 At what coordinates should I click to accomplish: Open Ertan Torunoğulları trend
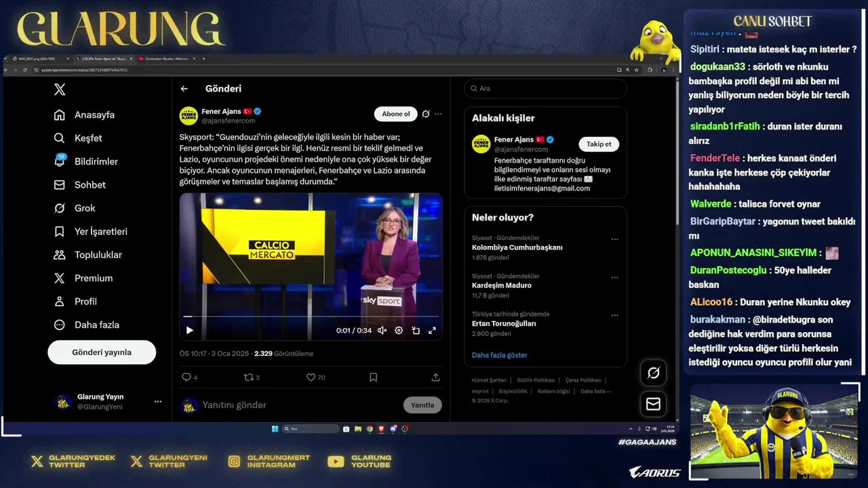(x=504, y=324)
